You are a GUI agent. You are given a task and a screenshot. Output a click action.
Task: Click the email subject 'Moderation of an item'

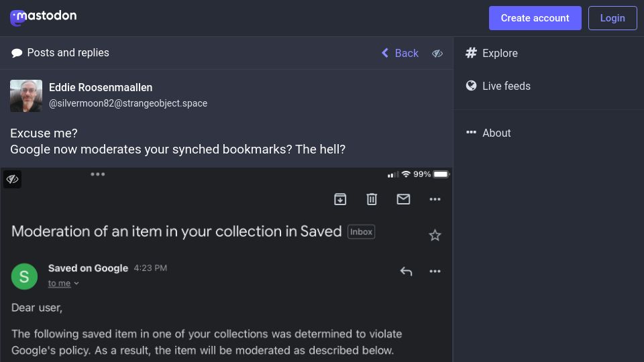click(176, 231)
